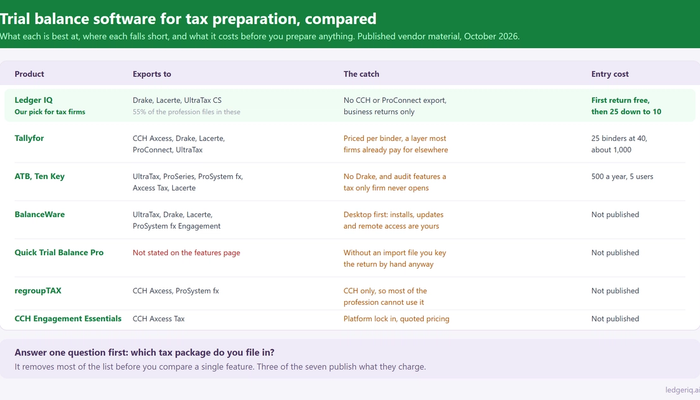Select the CCH Engagement Essentials name
700x400 pixels.
[x=68, y=318]
